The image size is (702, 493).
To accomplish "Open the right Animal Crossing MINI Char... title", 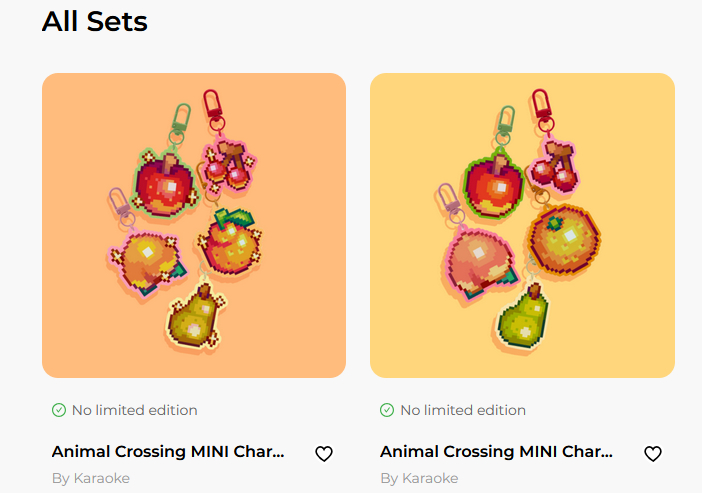I will pos(496,452).
